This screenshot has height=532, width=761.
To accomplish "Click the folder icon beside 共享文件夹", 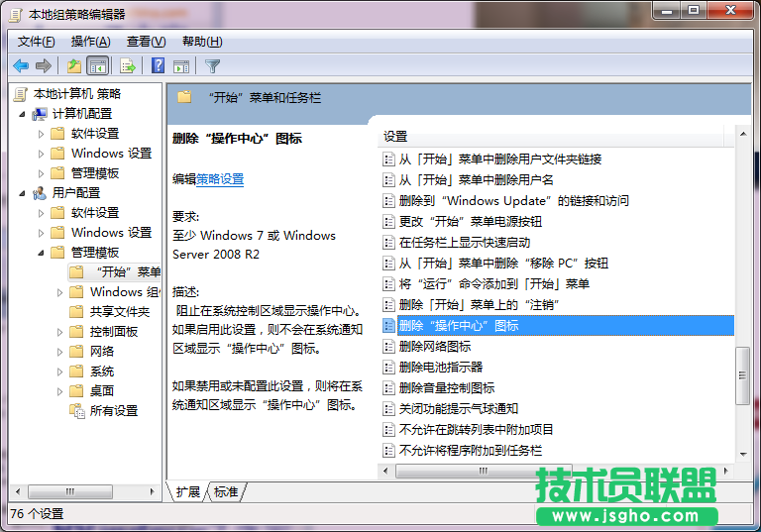I will (76, 312).
